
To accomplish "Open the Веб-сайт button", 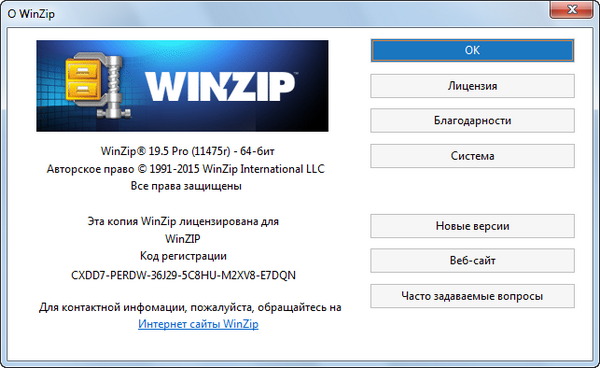I will (472, 261).
